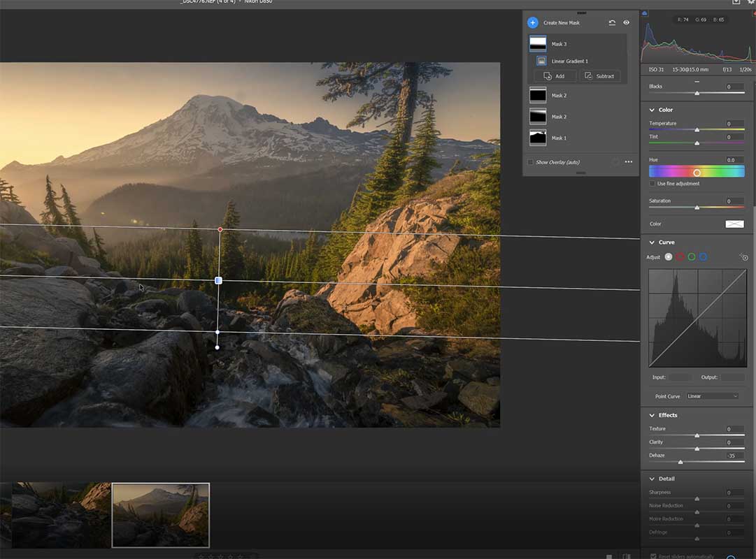Collapse the Color section
The height and width of the screenshot is (559, 756).
point(652,110)
